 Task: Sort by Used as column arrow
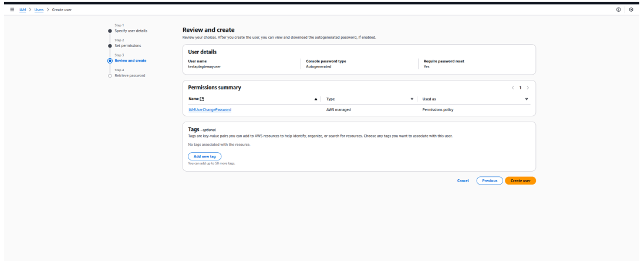click(x=526, y=99)
